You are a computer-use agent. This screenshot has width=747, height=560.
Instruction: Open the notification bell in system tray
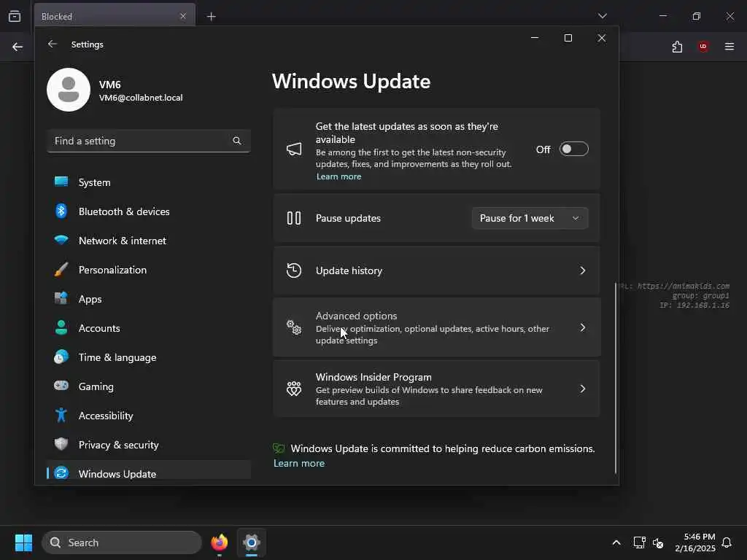727,542
